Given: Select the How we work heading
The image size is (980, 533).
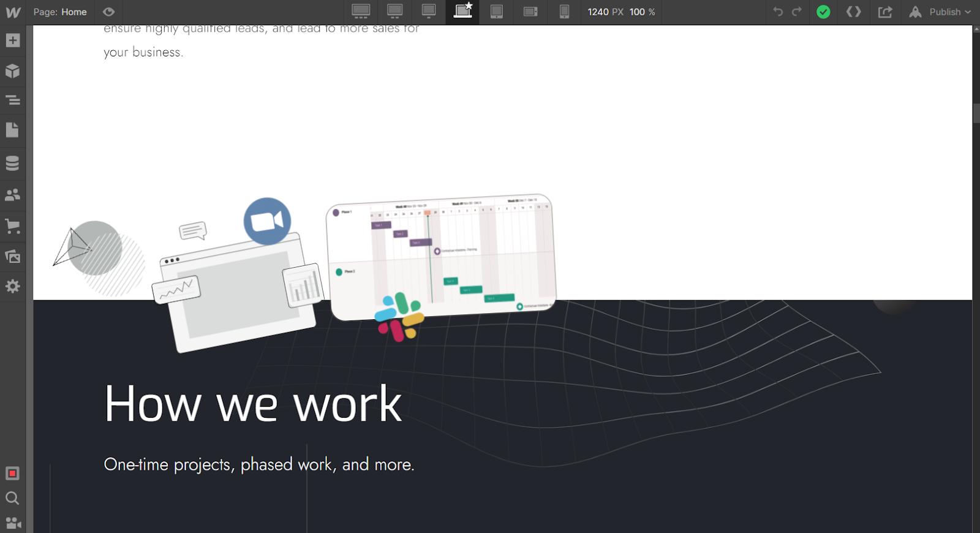Looking at the screenshot, I should pyautogui.click(x=253, y=404).
